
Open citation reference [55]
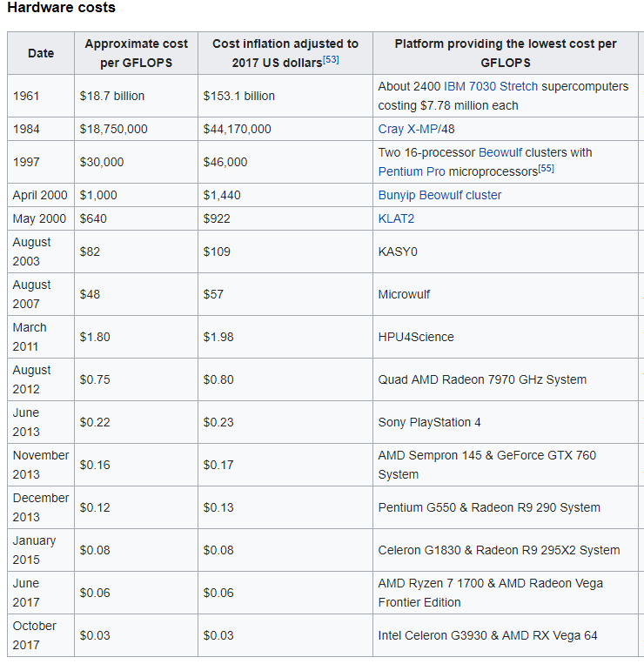pyautogui.click(x=547, y=169)
